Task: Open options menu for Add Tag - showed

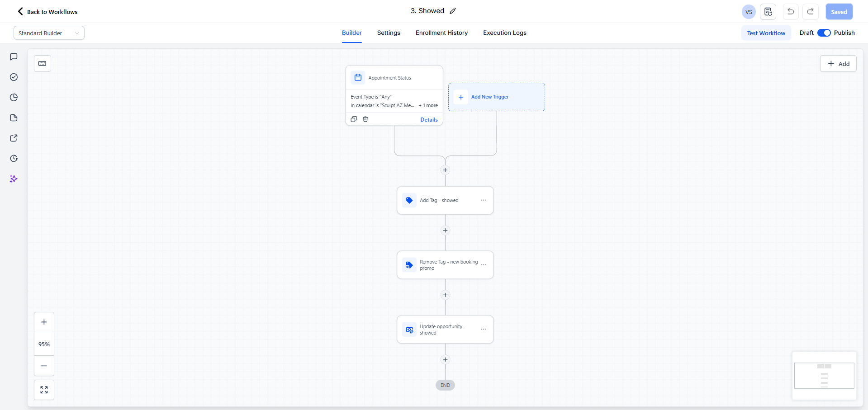Action: pos(484,200)
